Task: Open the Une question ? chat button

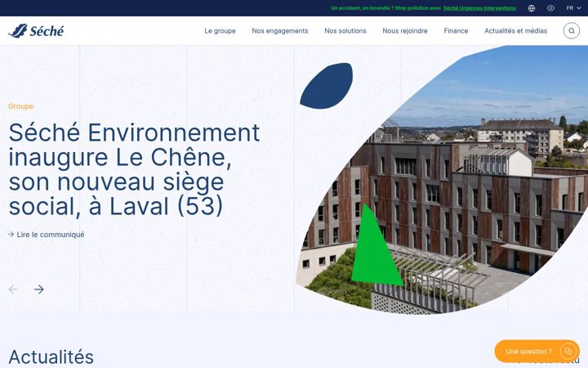Action: click(537, 351)
